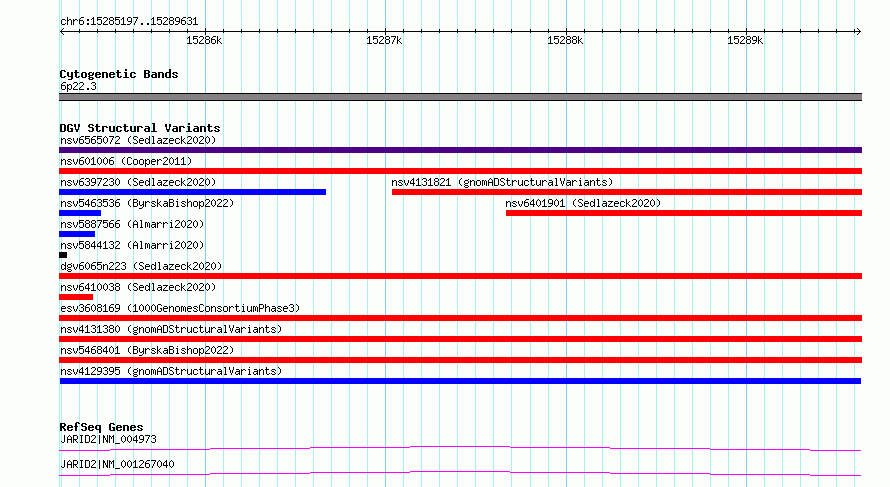Select the red nsv4131821 variant bar
890x487 pixels.
pyautogui.click(x=627, y=192)
